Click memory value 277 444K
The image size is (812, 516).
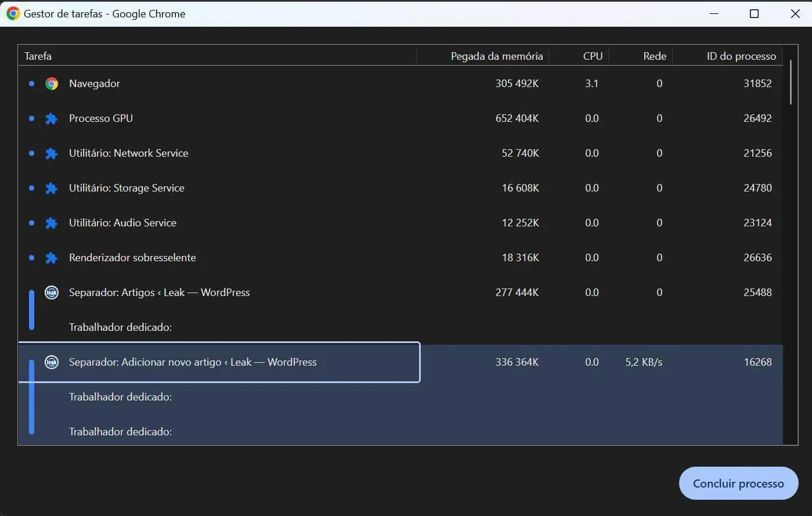[x=517, y=293]
